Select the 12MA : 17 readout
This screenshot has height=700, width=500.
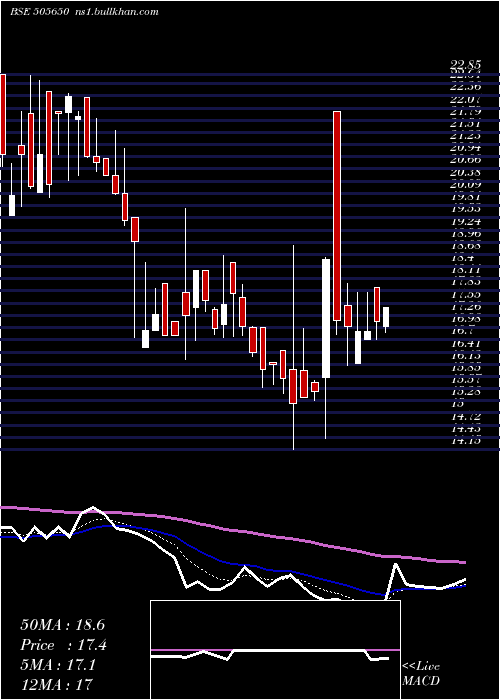click(x=56, y=684)
